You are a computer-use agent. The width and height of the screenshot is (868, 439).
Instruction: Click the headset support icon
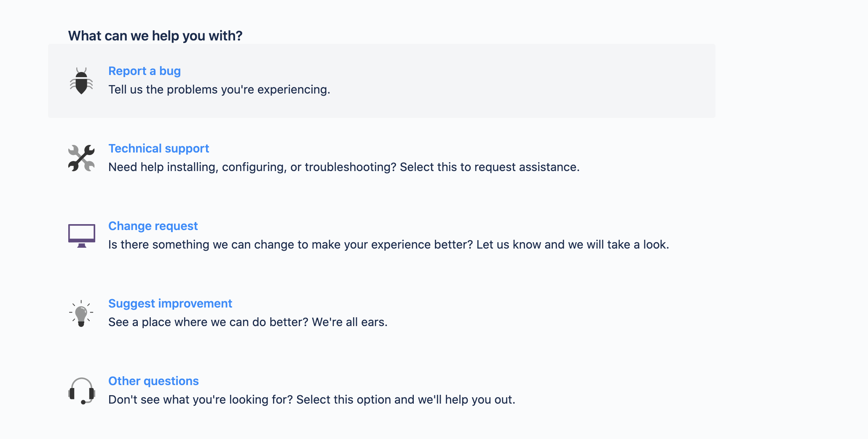point(81,391)
